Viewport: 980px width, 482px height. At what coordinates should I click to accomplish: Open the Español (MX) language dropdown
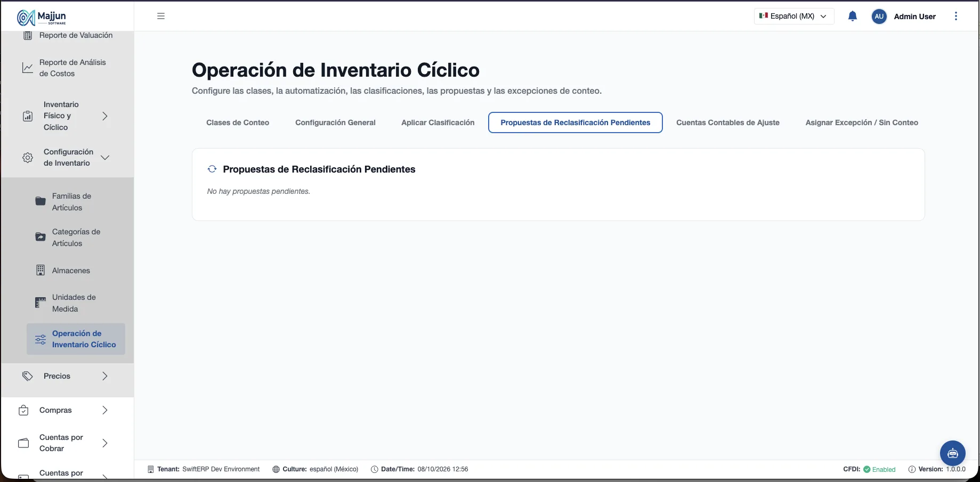[794, 16]
